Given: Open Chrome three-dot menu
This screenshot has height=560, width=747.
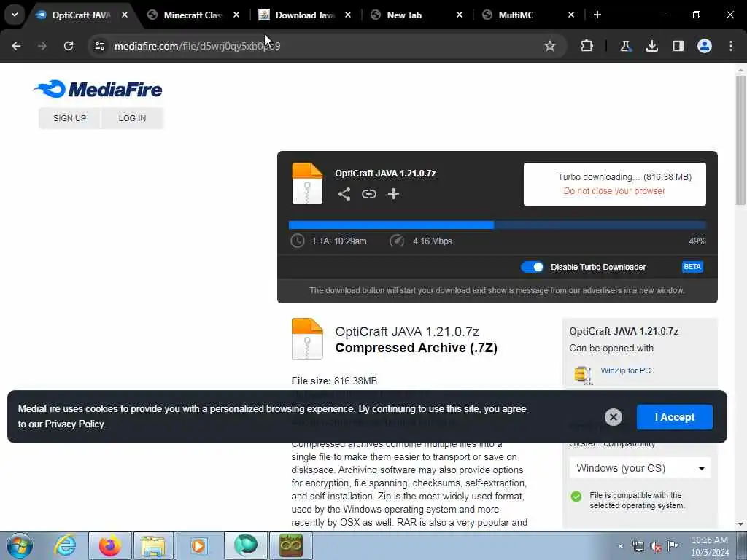Looking at the screenshot, I should pos(731,46).
